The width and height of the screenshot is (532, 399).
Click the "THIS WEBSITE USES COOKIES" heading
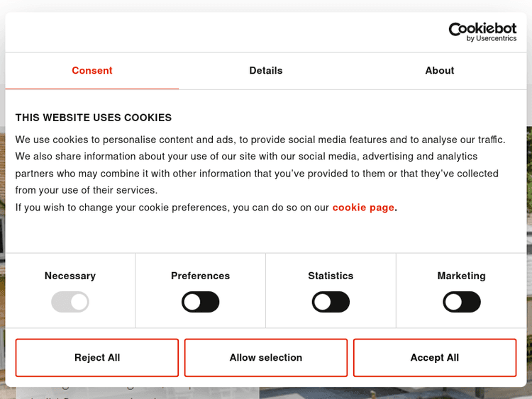tap(94, 118)
